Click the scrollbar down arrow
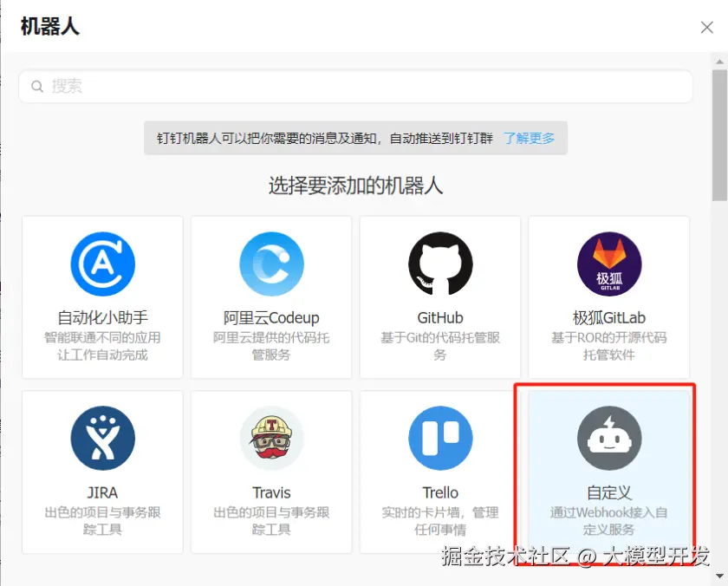This screenshot has width=728, height=586. (719, 576)
